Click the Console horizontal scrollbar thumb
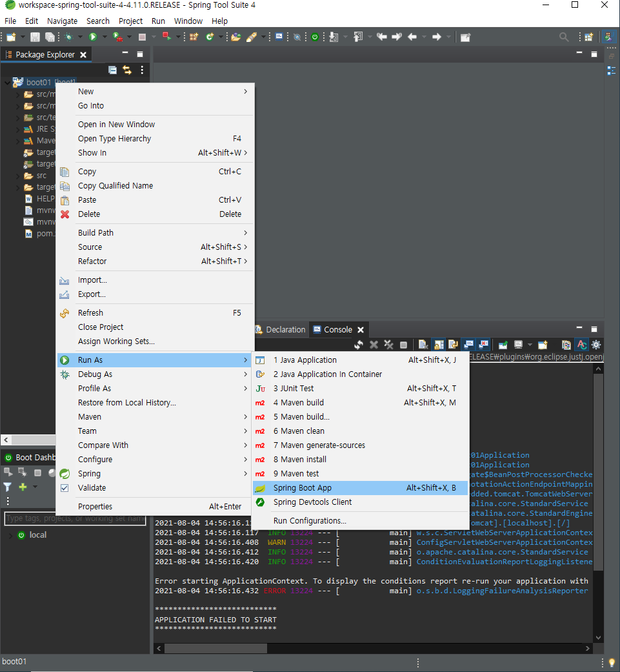This screenshot has height=672, width=620. coord(215,648)
